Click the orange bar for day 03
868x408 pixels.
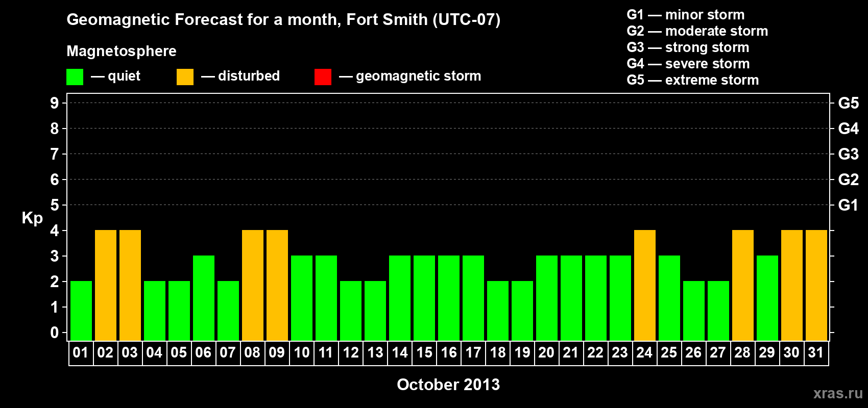130,286
